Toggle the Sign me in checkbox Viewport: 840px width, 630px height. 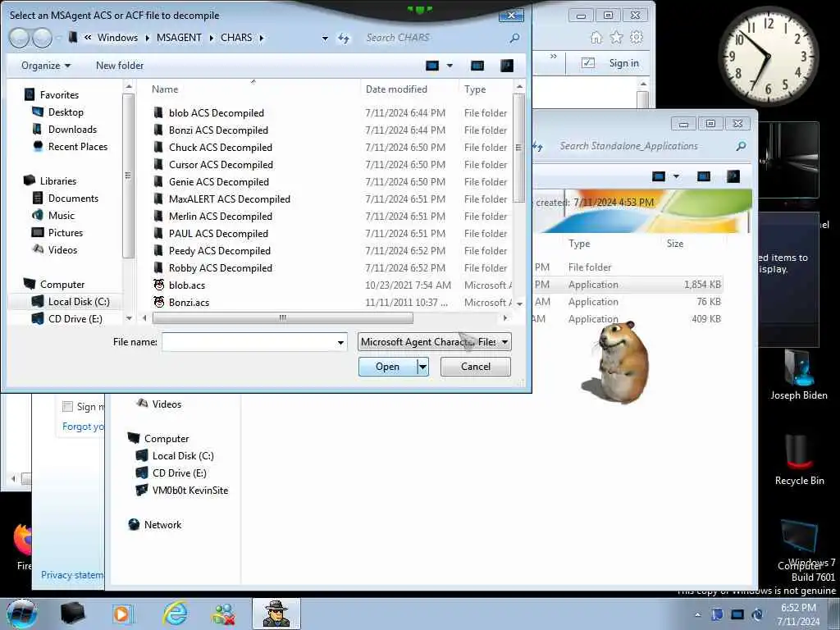click(x=67, y=407)
